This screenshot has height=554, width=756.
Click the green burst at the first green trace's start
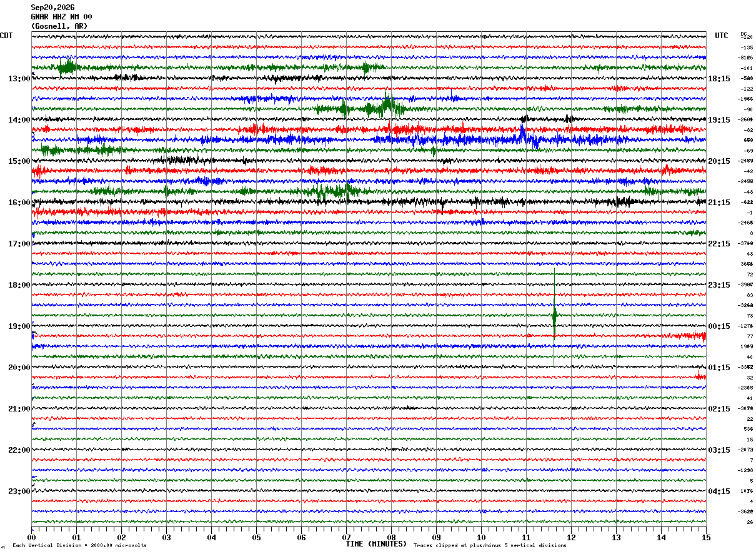[x=67, y=66]
